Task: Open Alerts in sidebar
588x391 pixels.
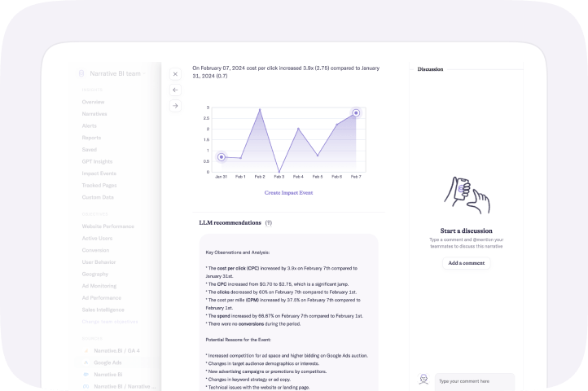Action: pyautogui.click(x=90, y=125)
